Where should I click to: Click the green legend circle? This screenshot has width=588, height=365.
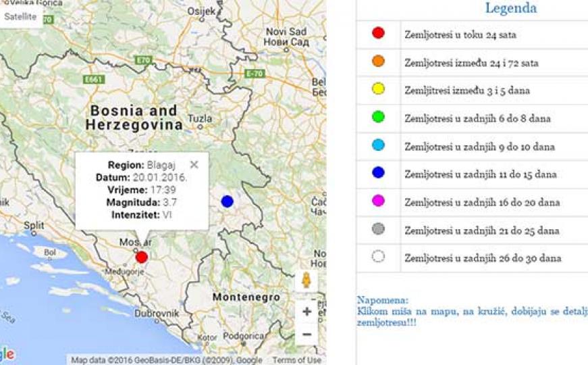point(378,117)
